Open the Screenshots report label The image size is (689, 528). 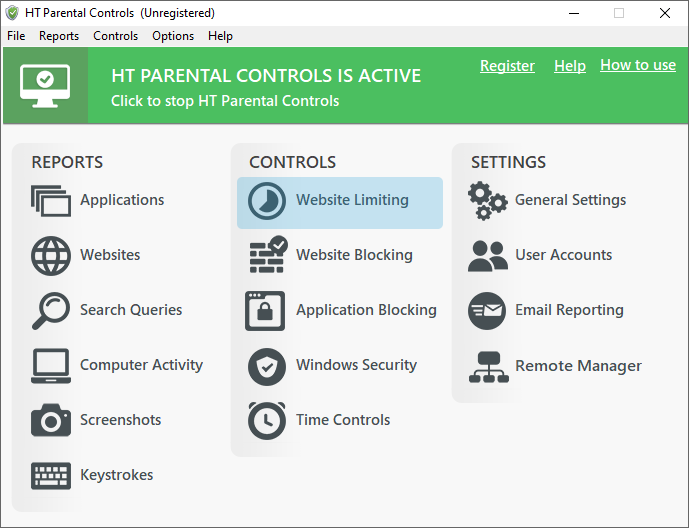120,420
